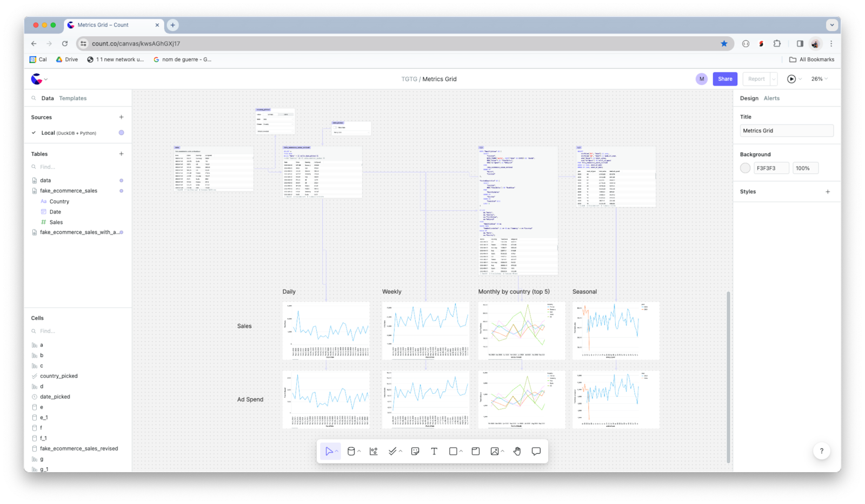Add a control cell with checkmark icon

tap(392, 452)
